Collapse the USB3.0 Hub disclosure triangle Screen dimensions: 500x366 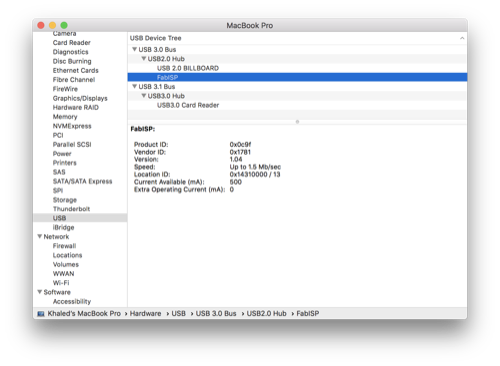[144, 96]
